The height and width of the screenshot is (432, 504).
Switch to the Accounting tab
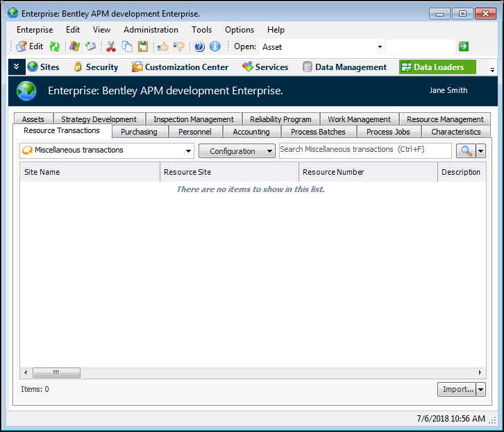(x=251, y=132)
